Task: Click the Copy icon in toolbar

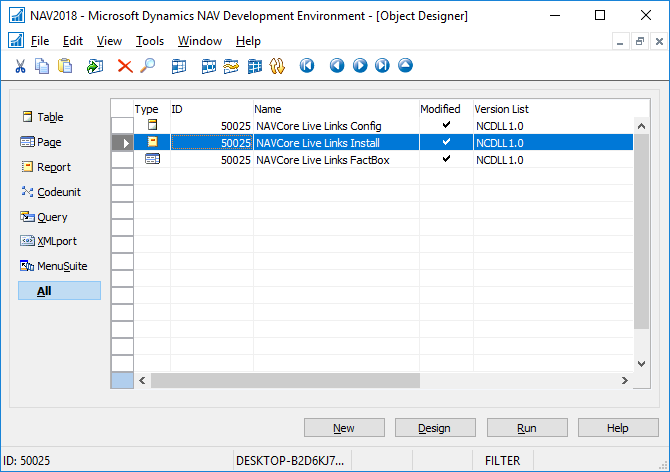Action: click(42, 66)
